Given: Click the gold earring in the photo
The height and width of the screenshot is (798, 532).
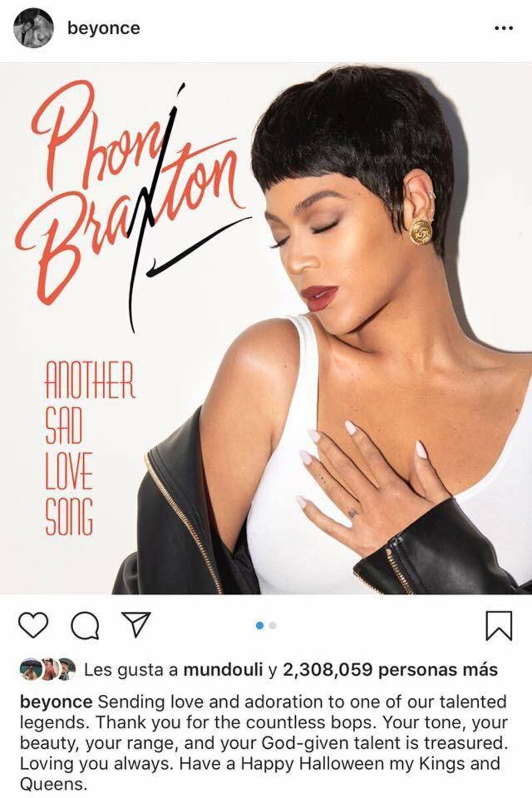Looking at the screenshot, I should coord(420,231).
